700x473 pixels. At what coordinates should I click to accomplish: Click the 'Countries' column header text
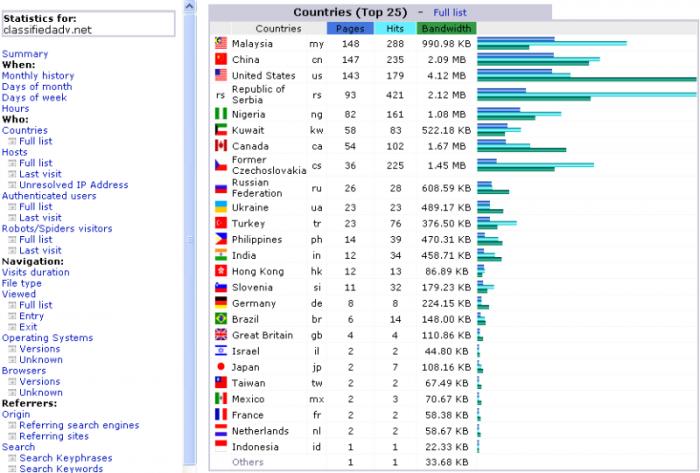coord(279,29)
